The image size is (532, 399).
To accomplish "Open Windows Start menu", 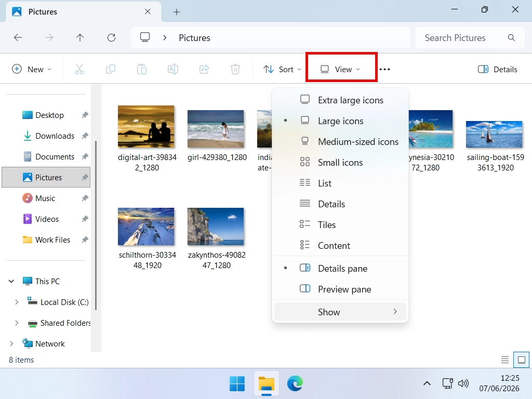I will 237,384.
